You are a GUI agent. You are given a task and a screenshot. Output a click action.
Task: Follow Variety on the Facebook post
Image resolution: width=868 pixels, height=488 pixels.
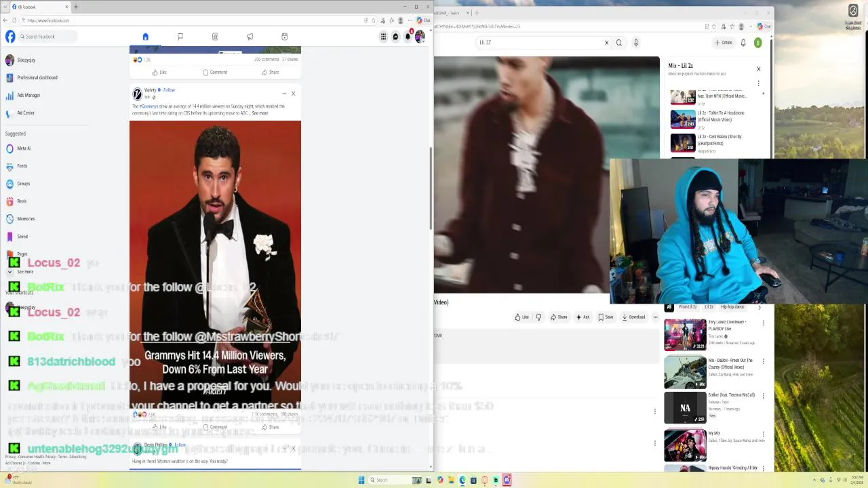point(169,90)
